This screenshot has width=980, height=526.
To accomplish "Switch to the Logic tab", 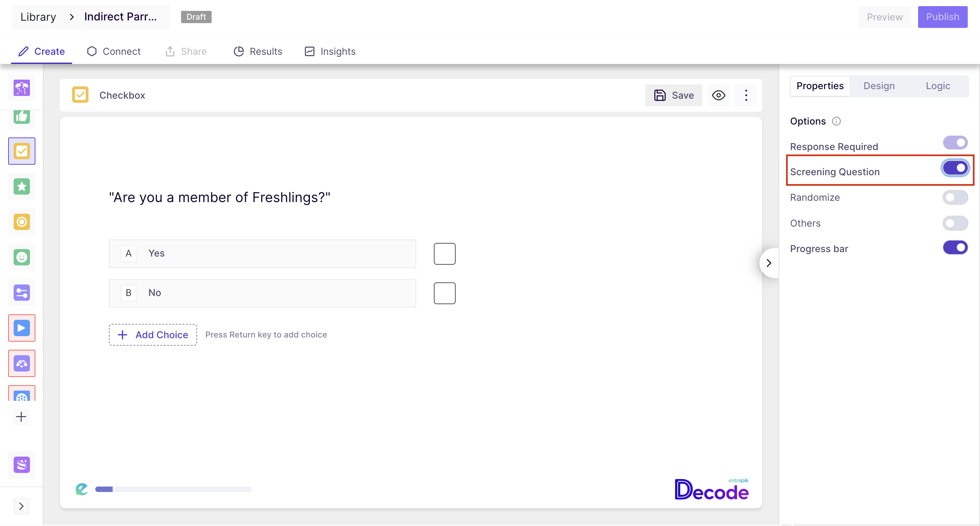I will coord(938,86).
